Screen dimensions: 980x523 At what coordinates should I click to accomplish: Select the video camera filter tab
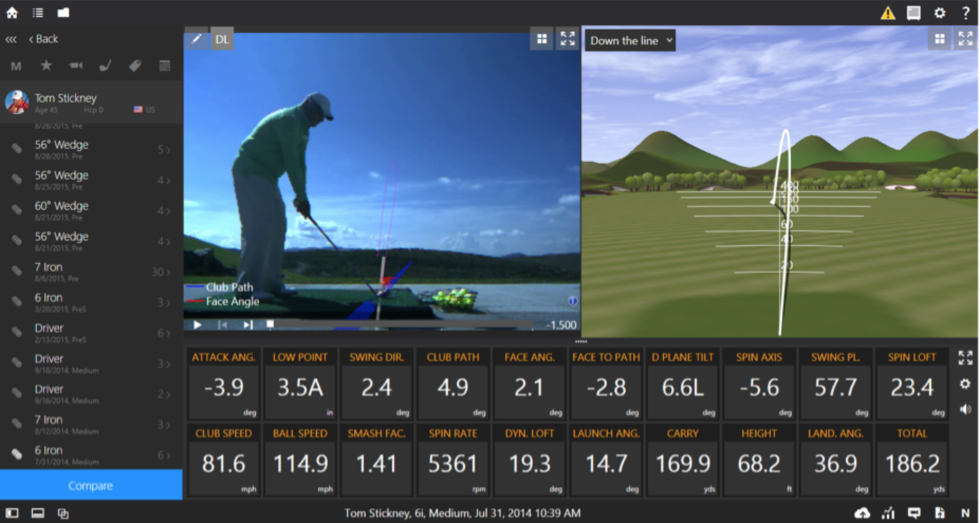coord(76,66)
